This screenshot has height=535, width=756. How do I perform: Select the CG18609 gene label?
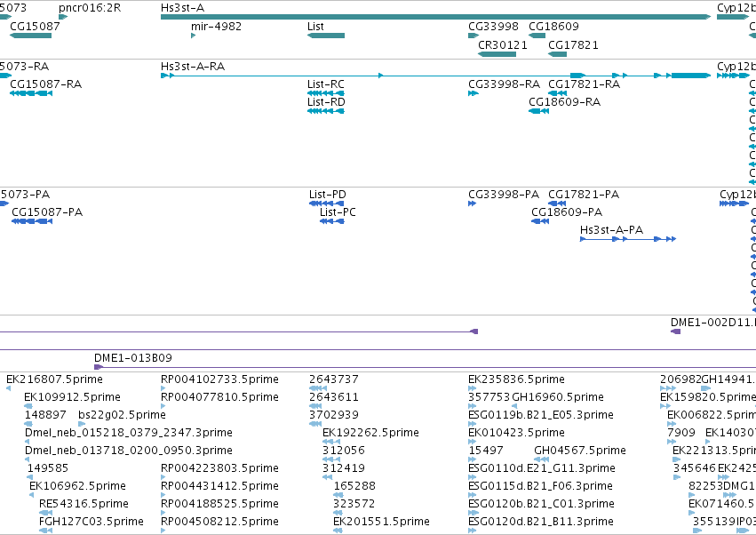(x=553, y=26)
